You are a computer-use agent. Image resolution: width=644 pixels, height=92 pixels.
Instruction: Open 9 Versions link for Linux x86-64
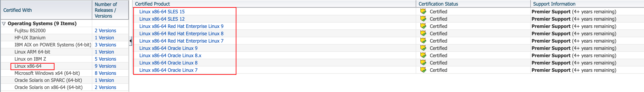(x=105, y=66)
